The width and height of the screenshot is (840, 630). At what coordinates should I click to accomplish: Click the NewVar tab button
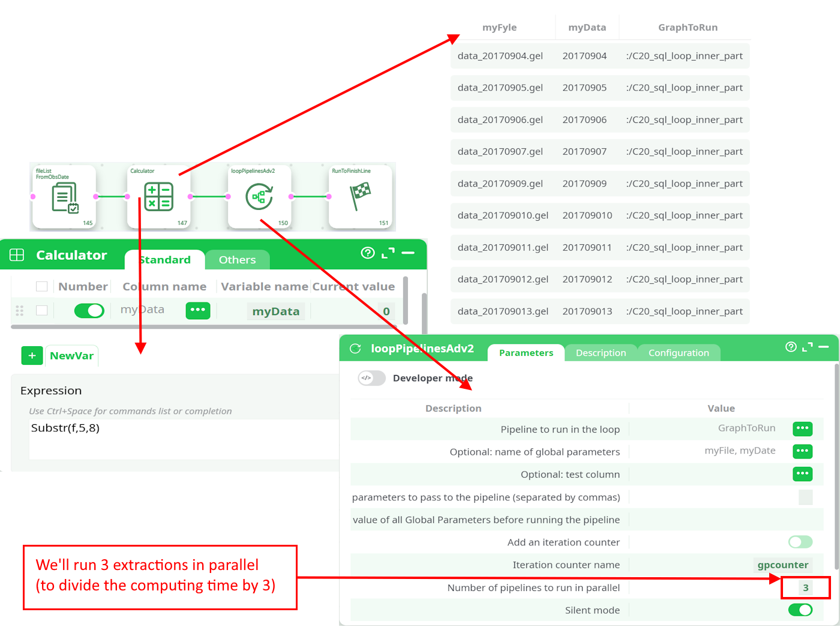pyautogui.click(x=71, y=356)
